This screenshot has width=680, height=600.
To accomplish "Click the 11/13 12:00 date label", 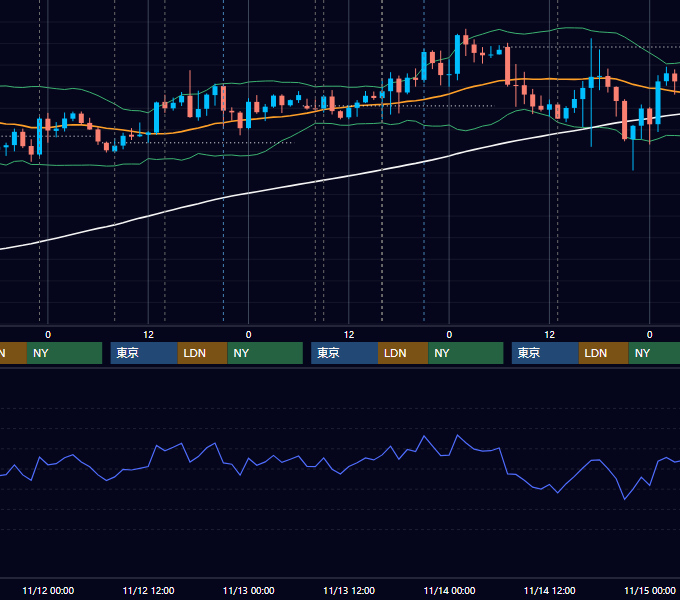I will [x=349, y=590].
